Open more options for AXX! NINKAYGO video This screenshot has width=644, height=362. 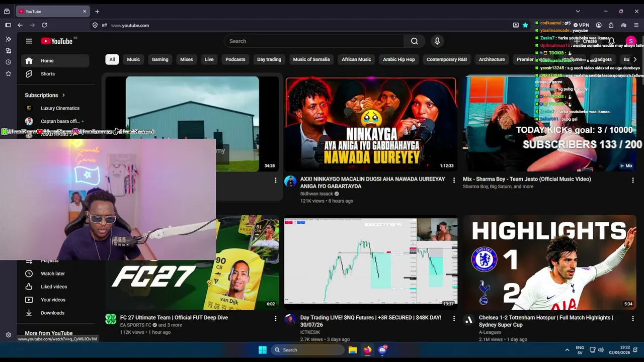[x=454, y=180]
